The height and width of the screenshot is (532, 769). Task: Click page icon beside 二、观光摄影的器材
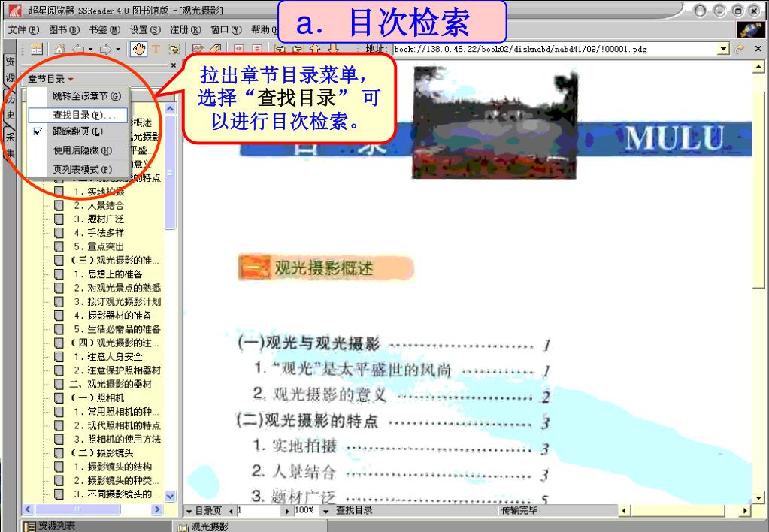[59, 384]
